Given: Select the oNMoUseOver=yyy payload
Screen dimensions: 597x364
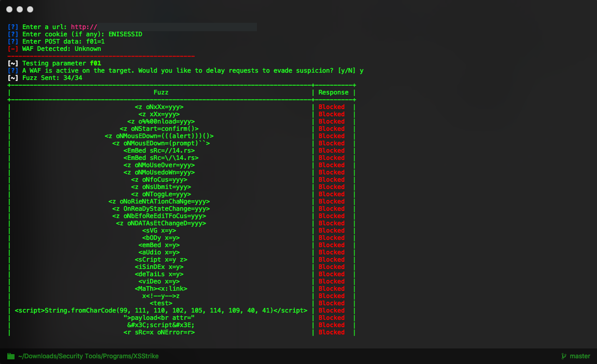Looking at the screenshot, I should click(159, 165).
